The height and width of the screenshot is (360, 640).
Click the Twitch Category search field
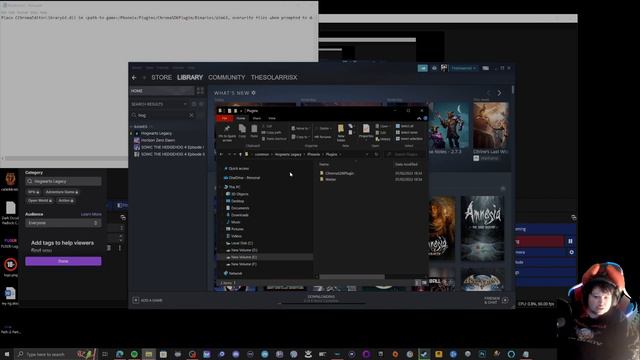click(63, 181)
